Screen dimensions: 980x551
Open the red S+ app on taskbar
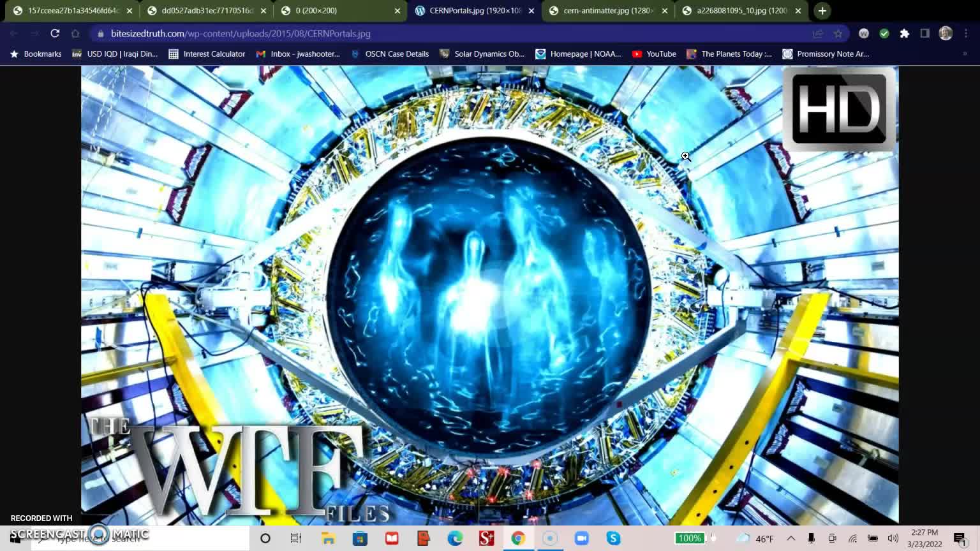(487, 538)
